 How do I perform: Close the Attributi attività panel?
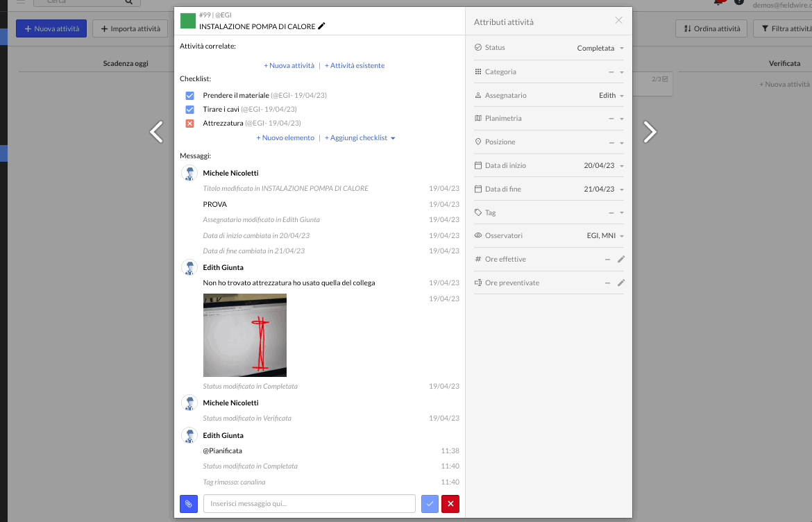pos(619,20)
